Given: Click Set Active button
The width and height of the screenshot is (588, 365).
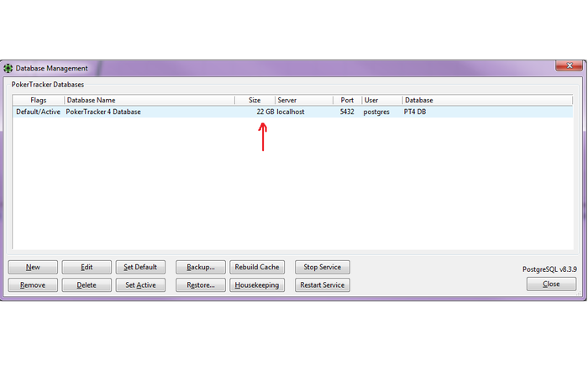Looking at the screenshot, I should 140,284.
